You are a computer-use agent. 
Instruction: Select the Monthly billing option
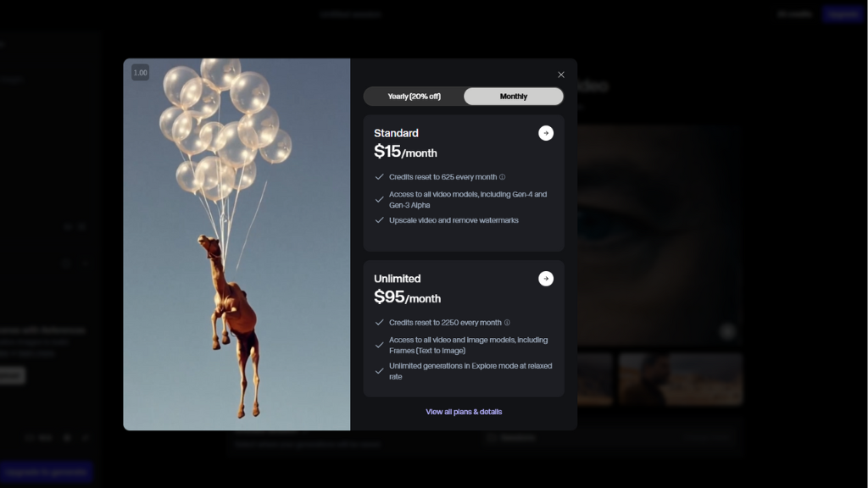point(513,97)
